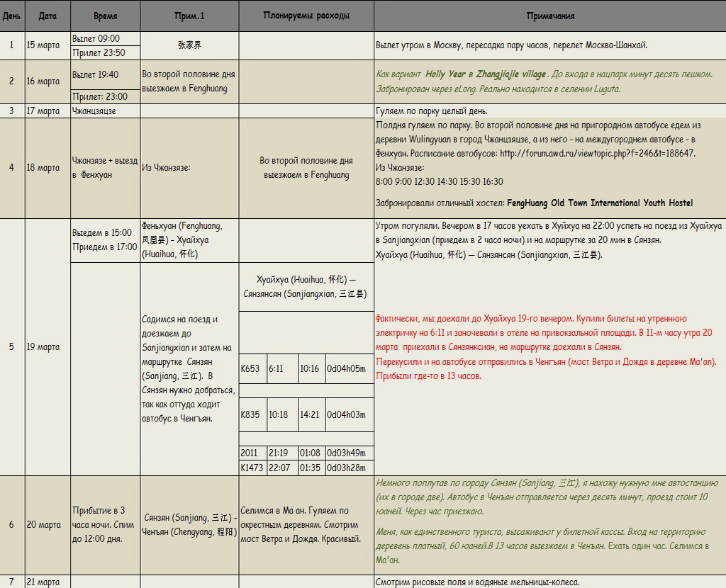This screenshot has width=726, height=588.
Task: Click the "Садимся на поезд и доезжаем" cell
Action: pos(190,369)
